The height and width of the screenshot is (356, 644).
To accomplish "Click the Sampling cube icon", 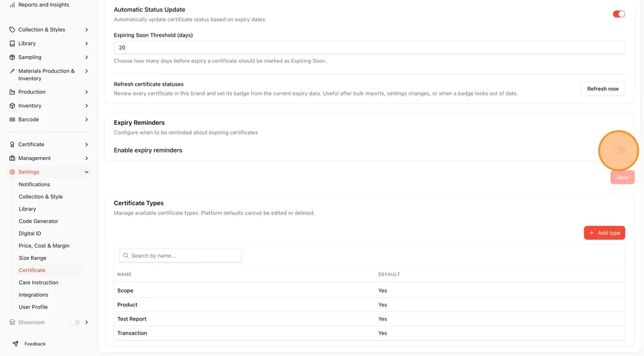I will (x=12, y=57).
